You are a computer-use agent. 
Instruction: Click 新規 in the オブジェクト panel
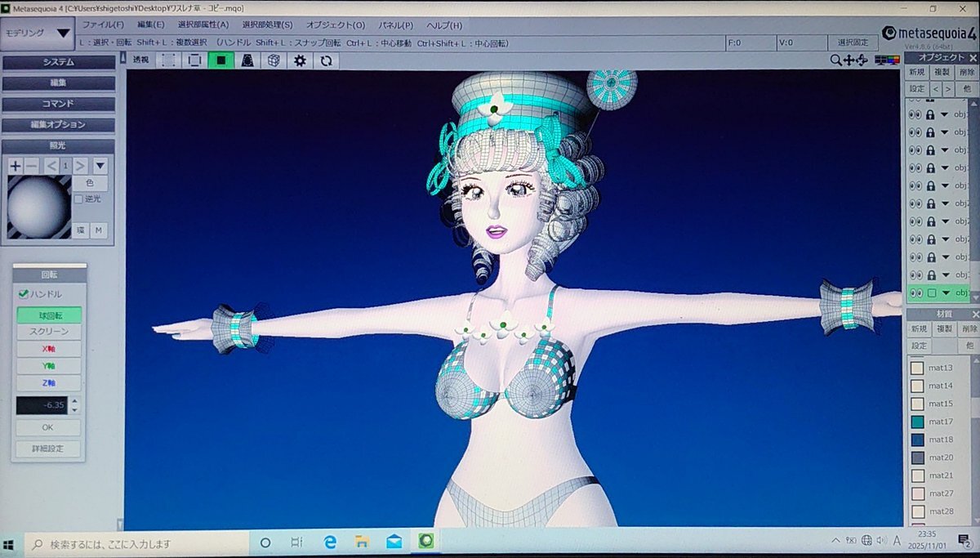918,72
